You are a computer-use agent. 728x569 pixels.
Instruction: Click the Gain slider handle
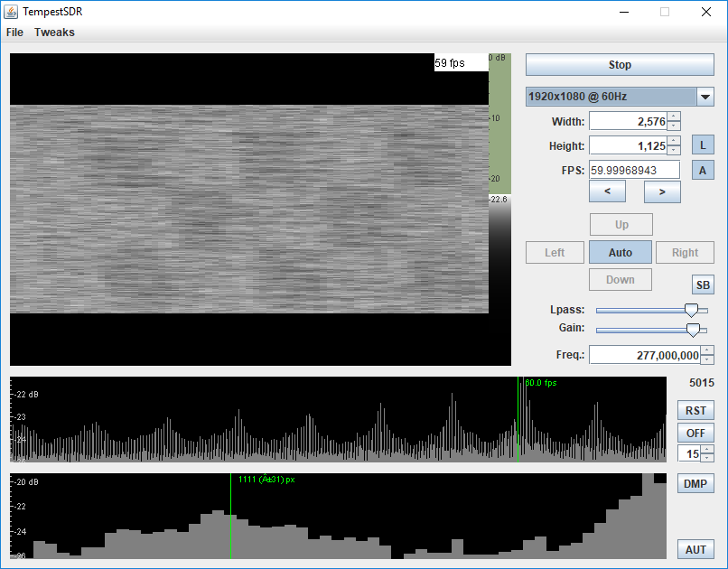[x=693, y=330]
